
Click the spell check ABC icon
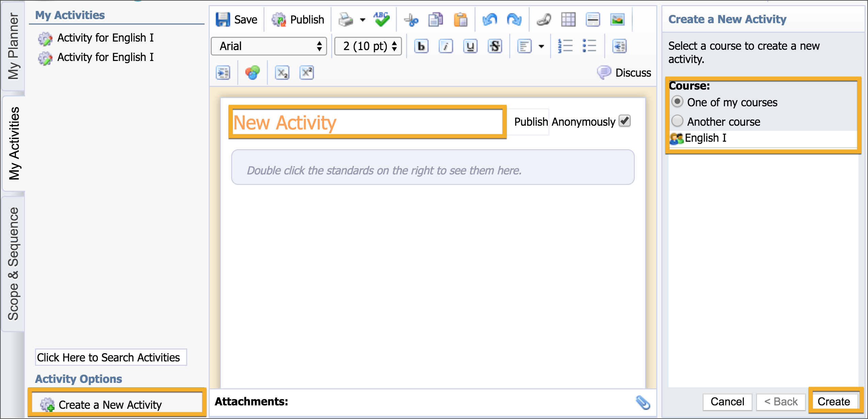381,19
